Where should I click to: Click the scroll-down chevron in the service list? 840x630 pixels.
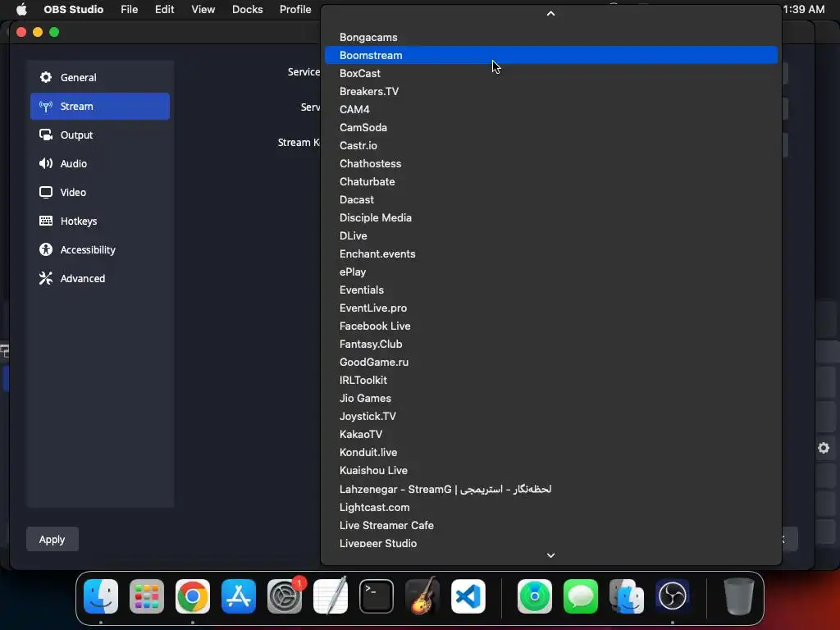pyautogui.click(x=550, y=555)
